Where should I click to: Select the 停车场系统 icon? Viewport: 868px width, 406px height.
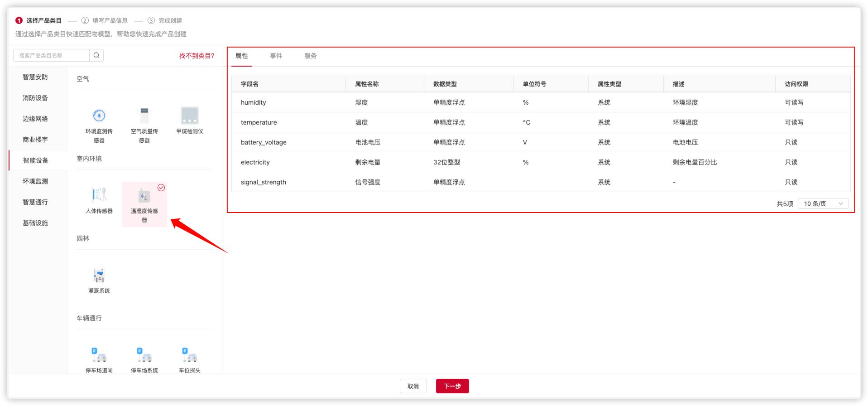[144, 355]
